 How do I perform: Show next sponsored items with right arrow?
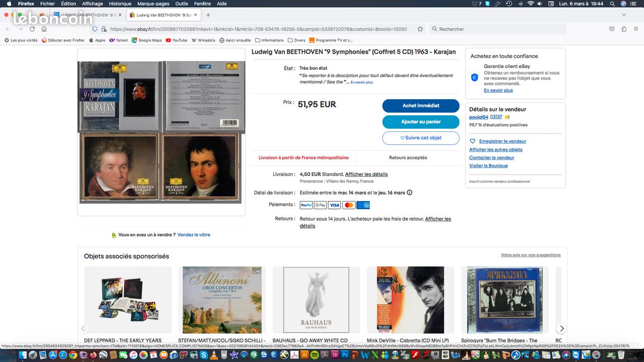[561, 329]
